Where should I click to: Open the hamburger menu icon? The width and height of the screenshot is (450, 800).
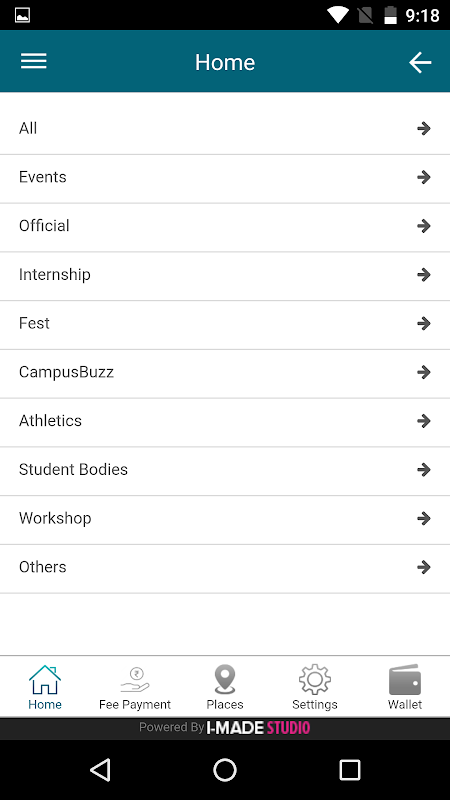[x=34, y=61]
